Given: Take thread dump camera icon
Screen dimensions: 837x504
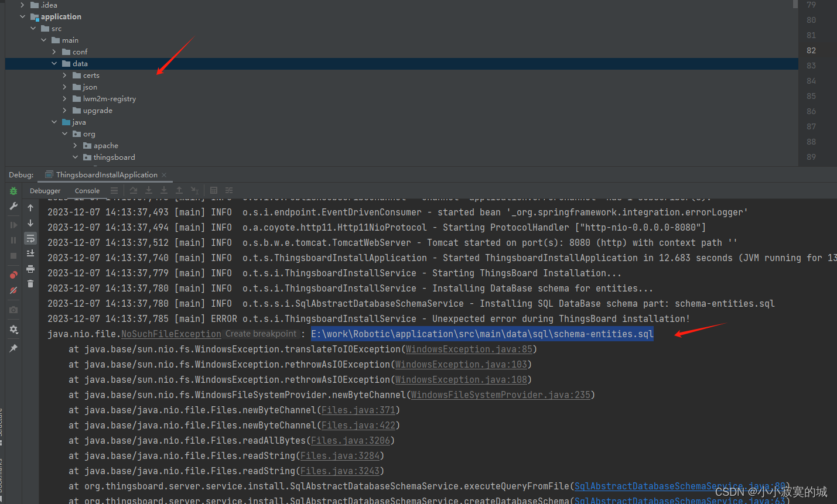Looking at the screenshot, I should pos(13,310).
